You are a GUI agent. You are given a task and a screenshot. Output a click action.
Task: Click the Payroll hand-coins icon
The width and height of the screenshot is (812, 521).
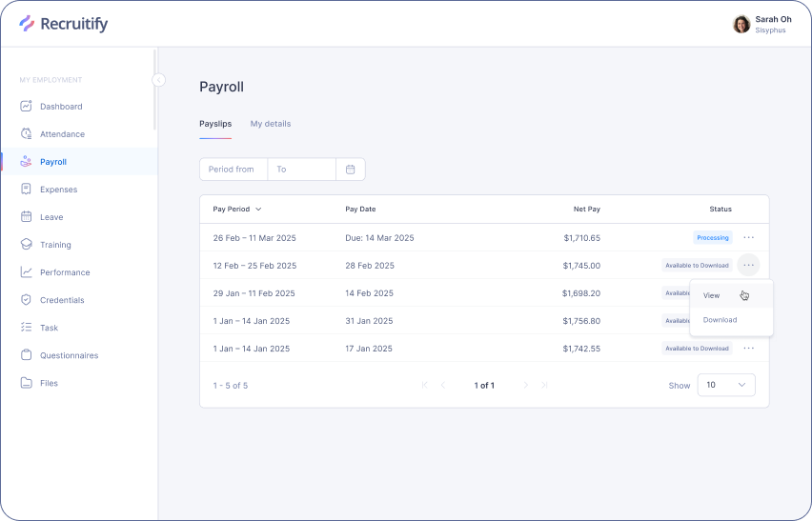pyautogui.click(x=26, y=161)
